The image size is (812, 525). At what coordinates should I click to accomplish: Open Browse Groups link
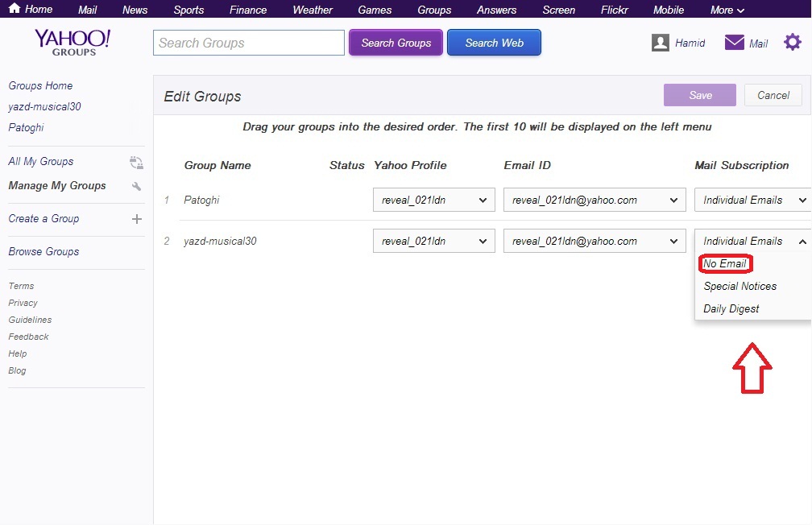point(43,251)
